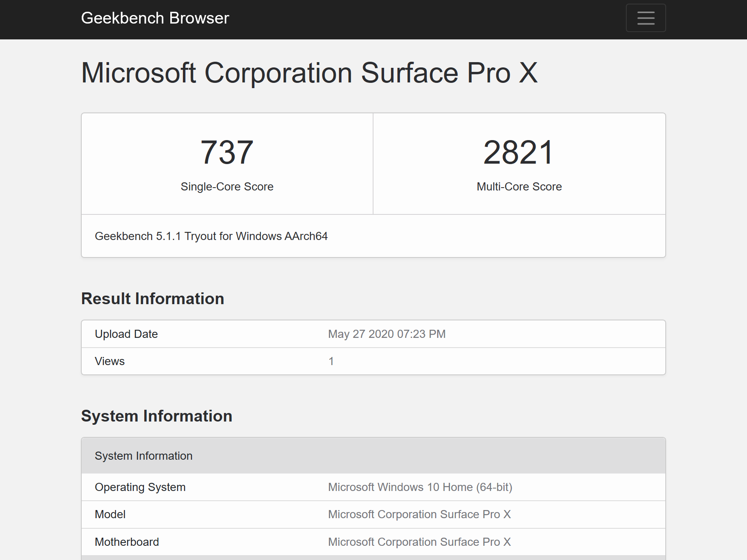Screen dimensions: 747x560
Task: Click the Result Information heading
Action: coord(152,298)
